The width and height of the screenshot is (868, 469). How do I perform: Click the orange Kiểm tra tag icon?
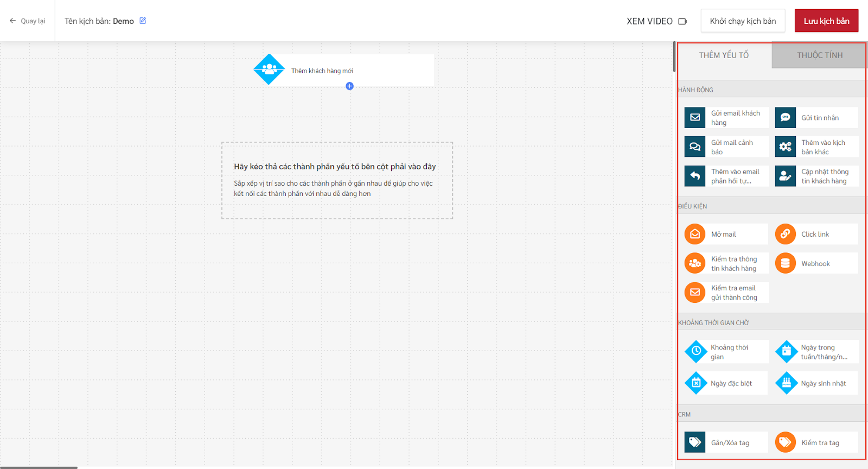click(x=786, y=442)
